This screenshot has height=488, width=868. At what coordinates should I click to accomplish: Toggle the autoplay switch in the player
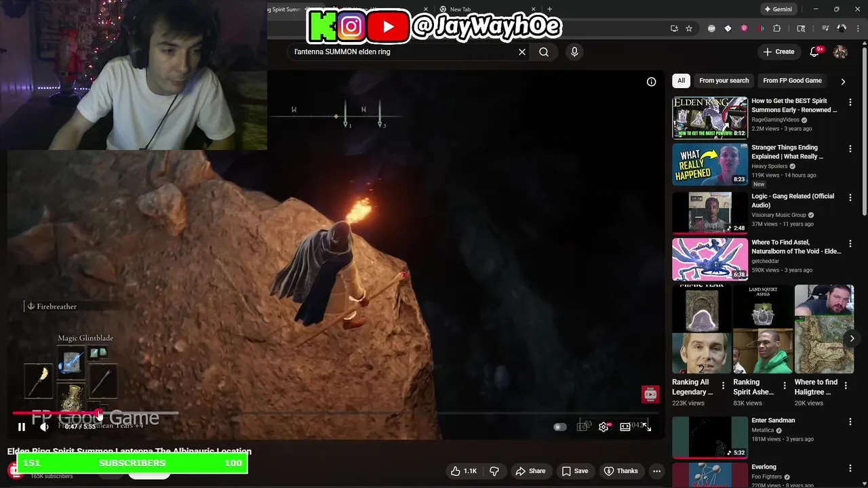coord(559,427)
